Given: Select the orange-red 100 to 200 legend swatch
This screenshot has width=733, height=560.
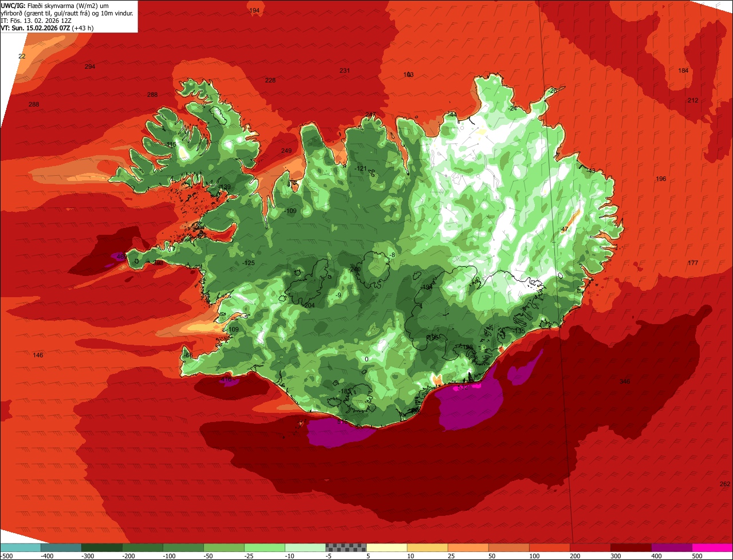Looking at the screenshot, I should click(x=549, y=547).
